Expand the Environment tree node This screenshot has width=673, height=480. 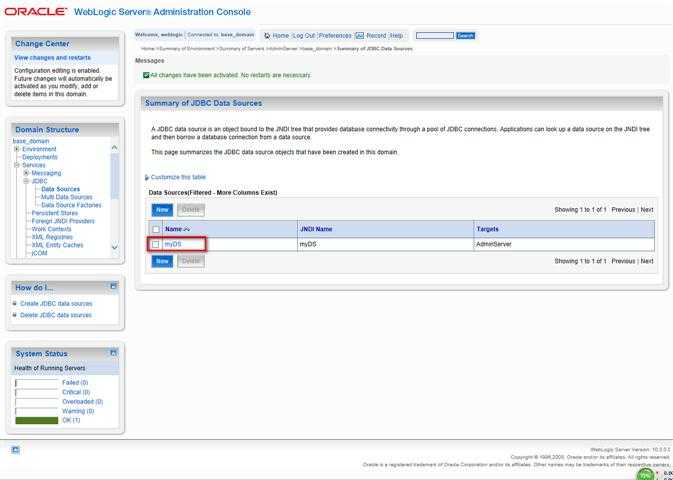[x=17, y=149]
